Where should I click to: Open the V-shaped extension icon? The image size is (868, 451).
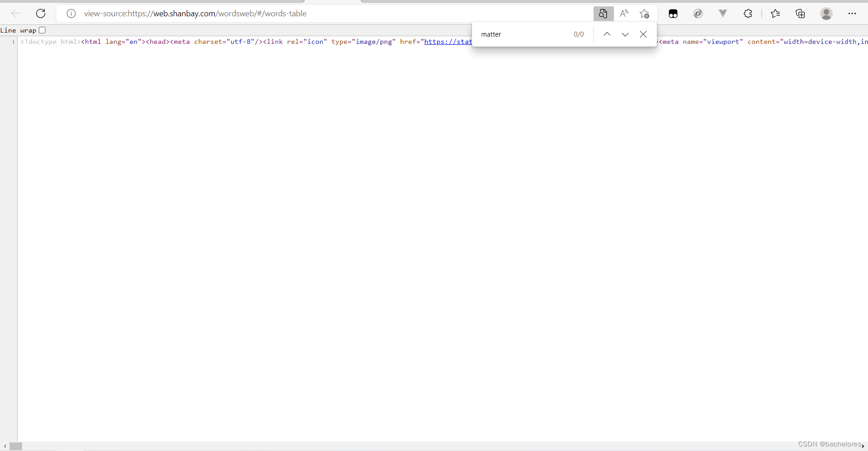pyautogui.click(x=723, y=14)
